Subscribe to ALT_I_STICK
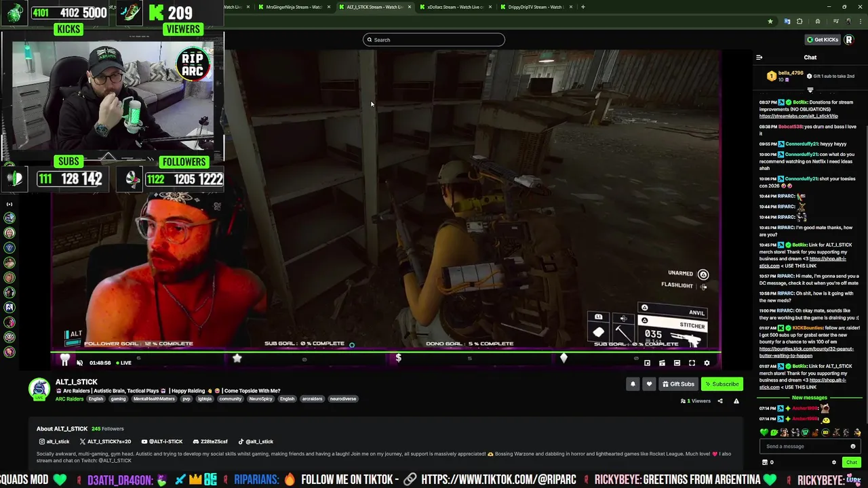 [x=722, y=384]
